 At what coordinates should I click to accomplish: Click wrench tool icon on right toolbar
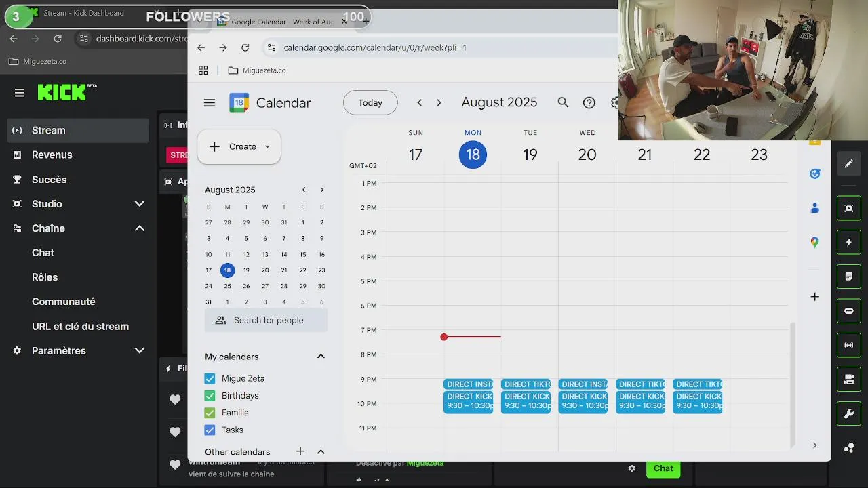(x=848, y=413)
